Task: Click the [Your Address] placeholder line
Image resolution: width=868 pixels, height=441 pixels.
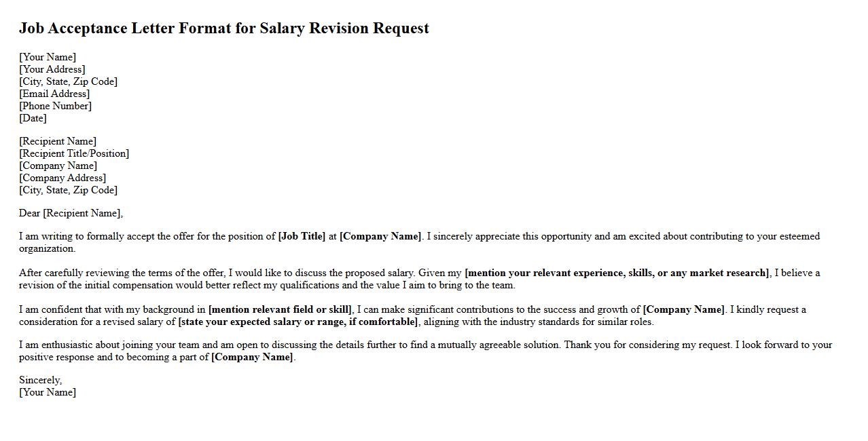Action: click(52, 69)
